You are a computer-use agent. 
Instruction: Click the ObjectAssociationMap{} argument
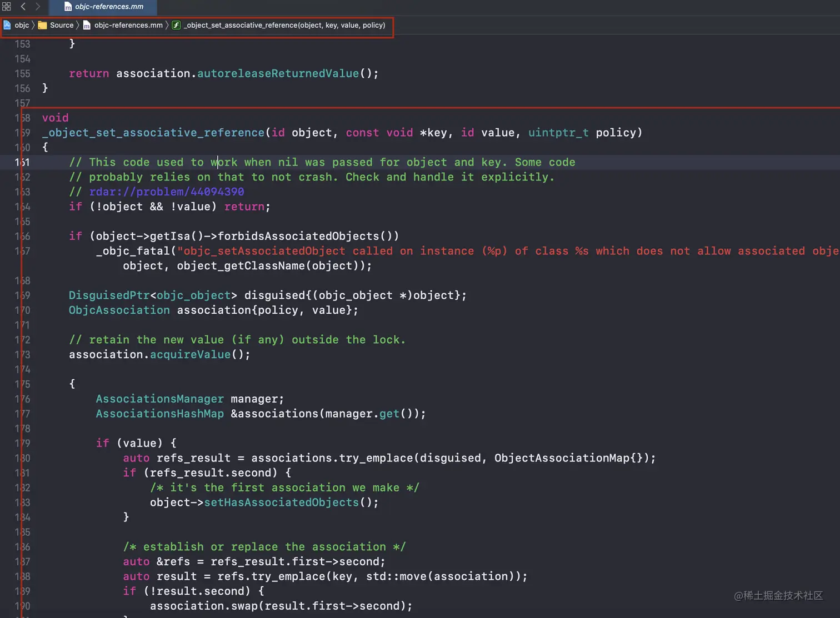tap(568, 458)
